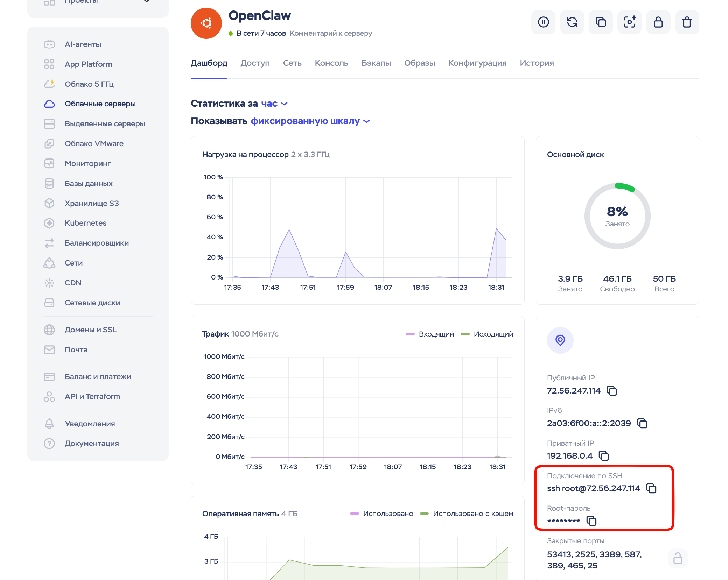Screen dimensions: 728x580
Task: Open the Доступ tab
Action: click(255, 63)
